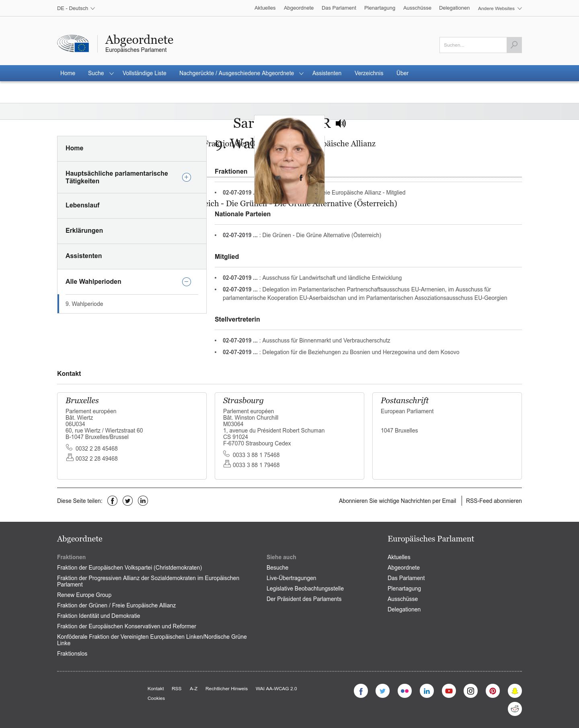Click Strasbourg phone number 0033 3 88 1 75468
579x728 pixels.
256,455
